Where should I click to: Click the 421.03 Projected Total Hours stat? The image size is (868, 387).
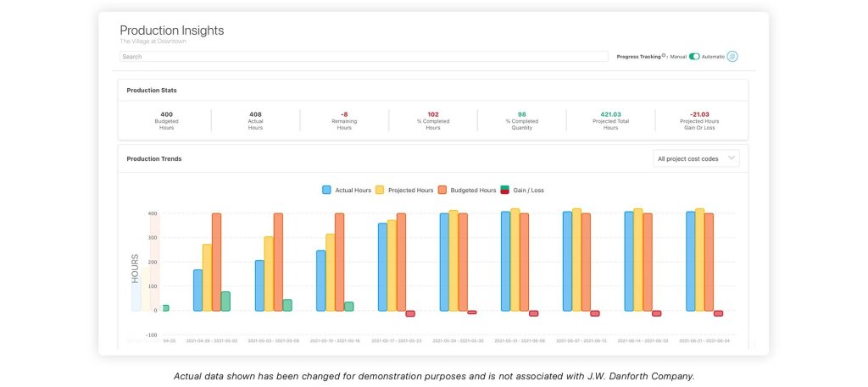(x=610, y=120)
